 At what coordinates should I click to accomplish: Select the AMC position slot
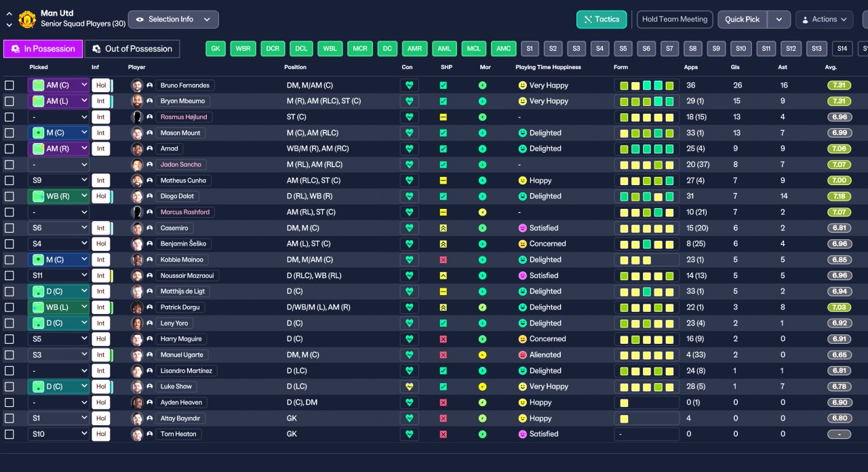pos(503,49)
